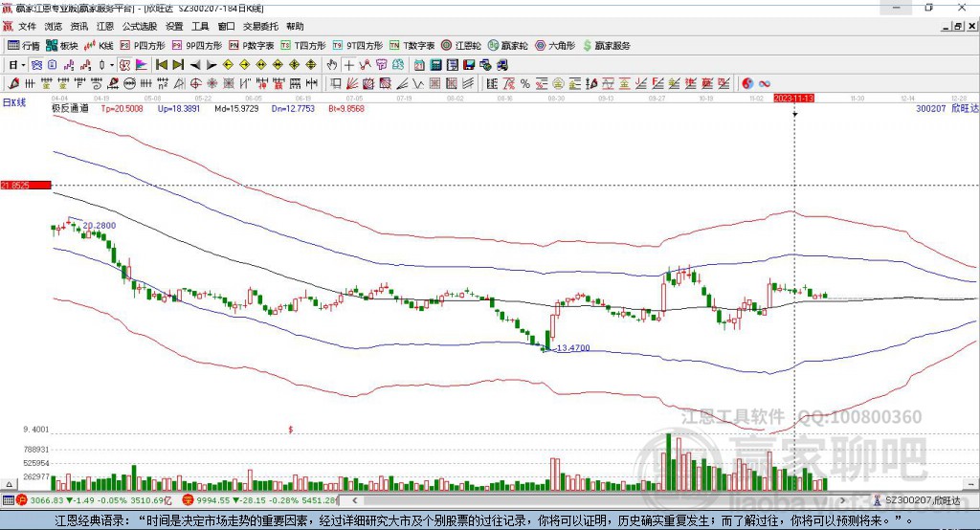Screen dimensions: 980x530
Task: Open the P数字表 tool
Action: [252, 46]
